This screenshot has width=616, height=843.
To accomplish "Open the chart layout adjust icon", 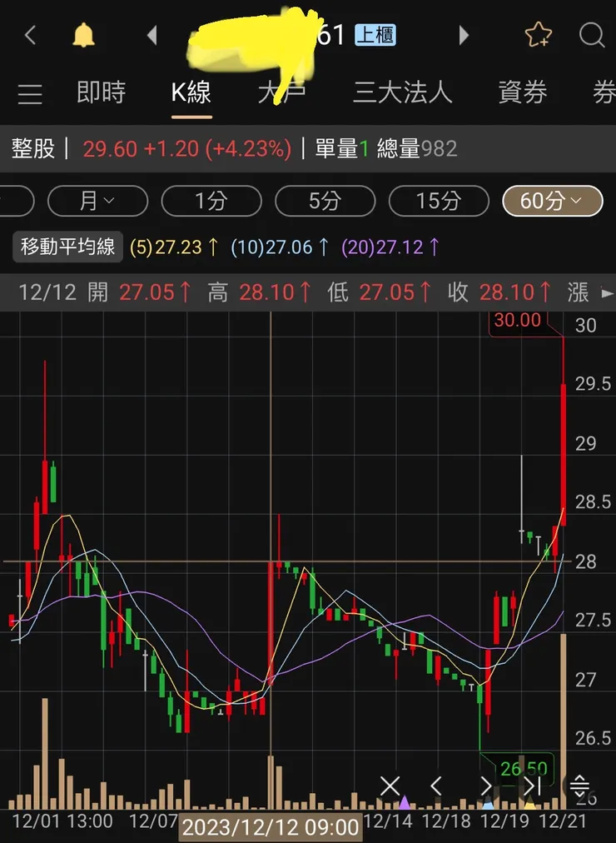I will (579, 786).
